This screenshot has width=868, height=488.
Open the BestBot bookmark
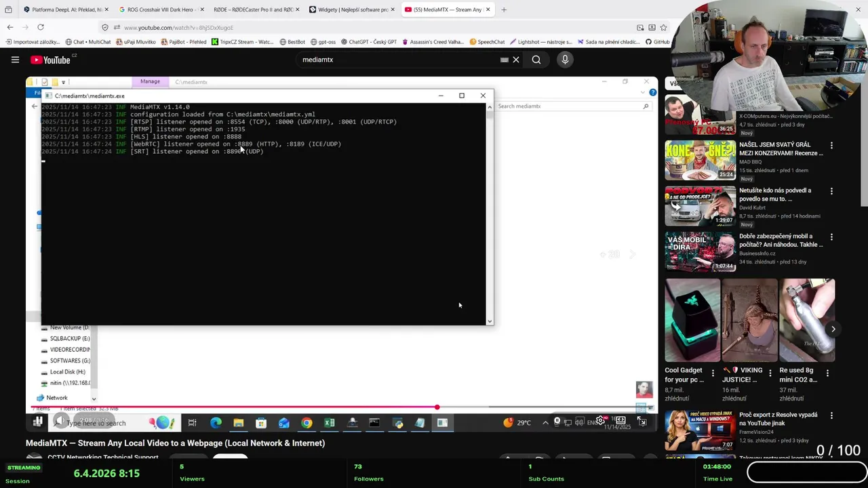click(292, 42)
